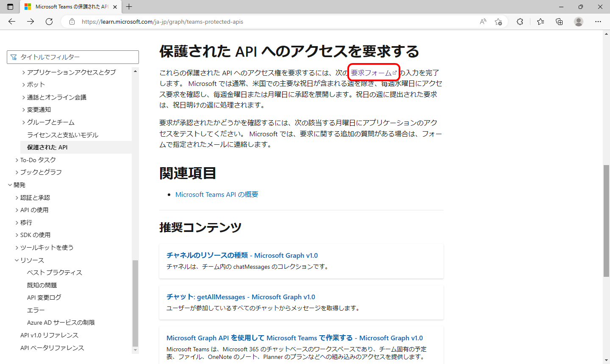Screen dimensions: 610x364
Task: Open Azure AD サービスの制限 page
Action: pyautogui.click(x=61, y=323)
